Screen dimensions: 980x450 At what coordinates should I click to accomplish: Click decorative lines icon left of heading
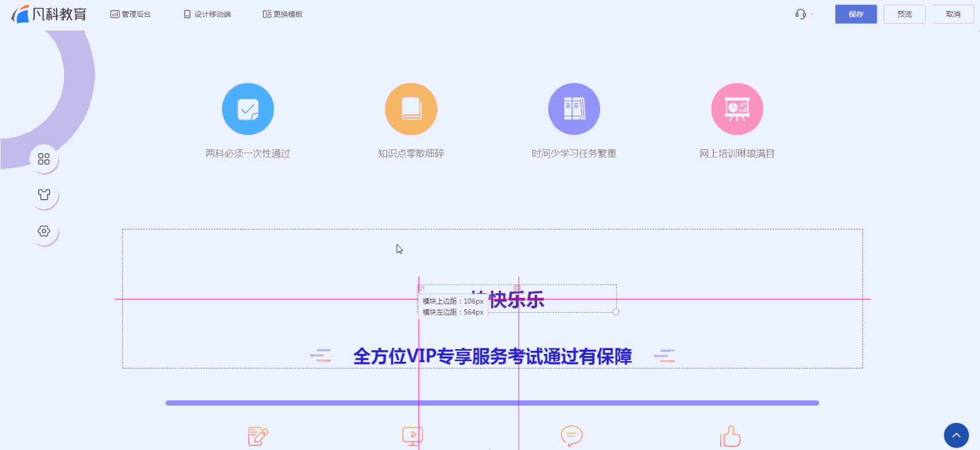click(321, 355)
